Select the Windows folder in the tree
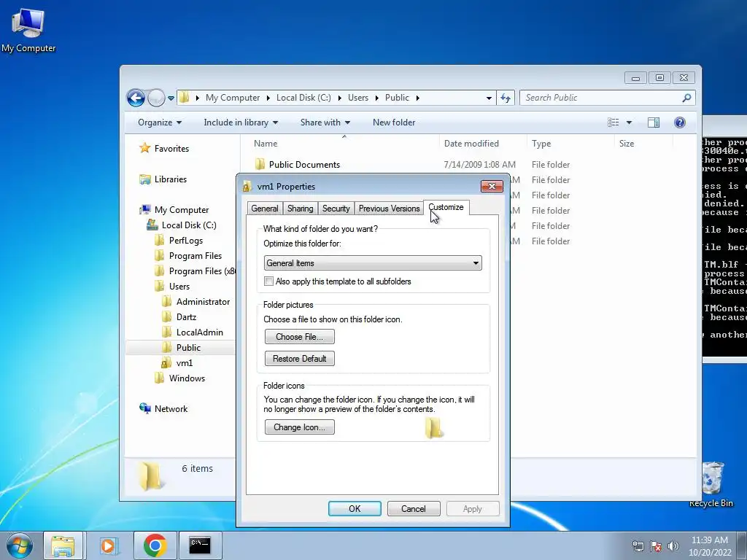Screen dimensions: 747x560 (180, 378)
